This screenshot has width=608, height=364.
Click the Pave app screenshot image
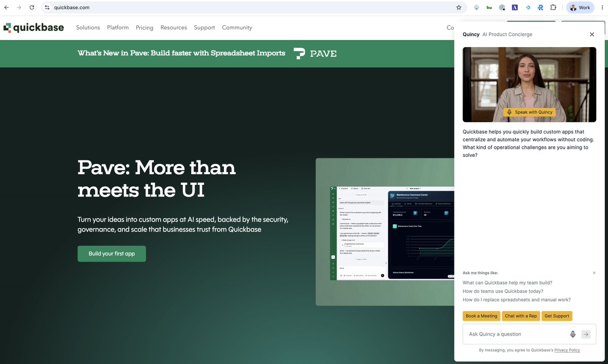[393, 233]
